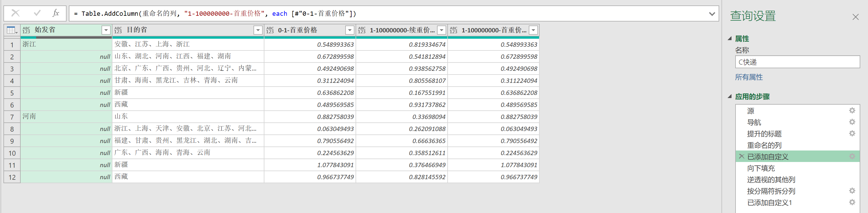Viewport: 868px width, 213px height.
Task: Change data type icon of 1-100000000-首重价 column
Action: (x=454, y=30)
